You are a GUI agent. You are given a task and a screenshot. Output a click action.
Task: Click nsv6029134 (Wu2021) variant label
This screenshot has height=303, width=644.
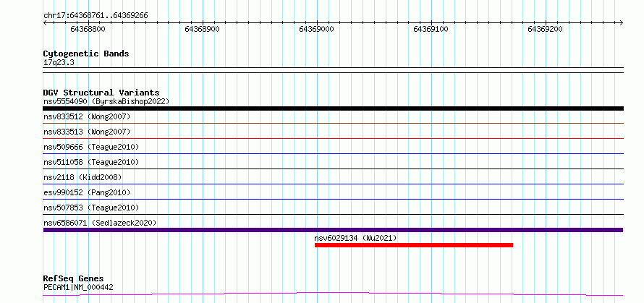click(x=356, y=238)
